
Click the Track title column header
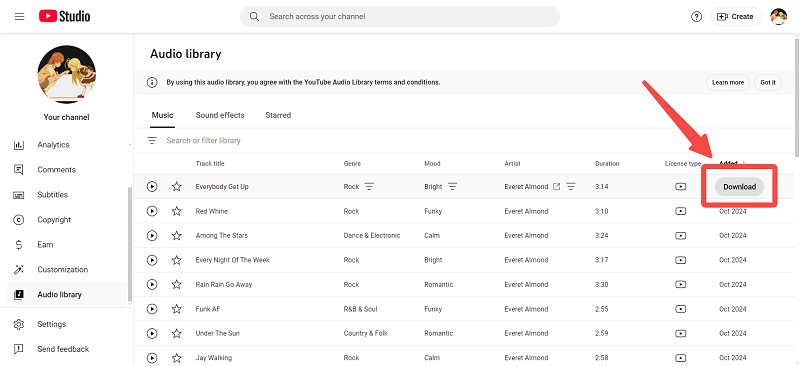pyautogui.click(x=210, y=164)
